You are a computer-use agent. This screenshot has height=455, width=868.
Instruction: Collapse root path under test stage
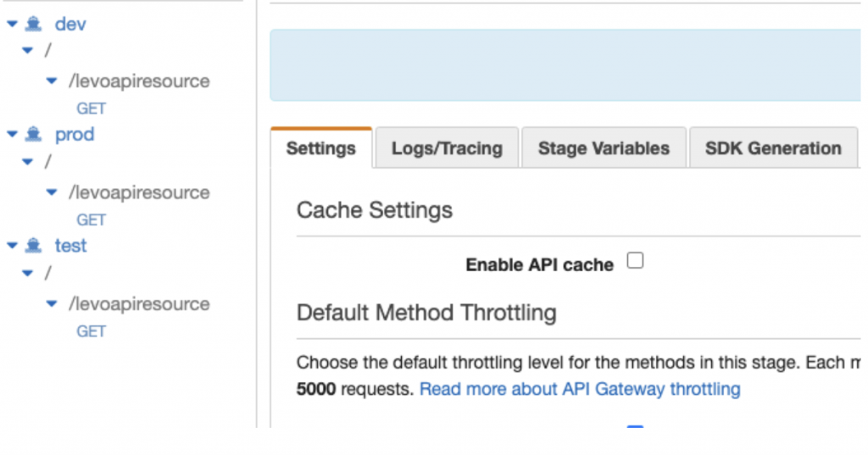coord(28,274)
